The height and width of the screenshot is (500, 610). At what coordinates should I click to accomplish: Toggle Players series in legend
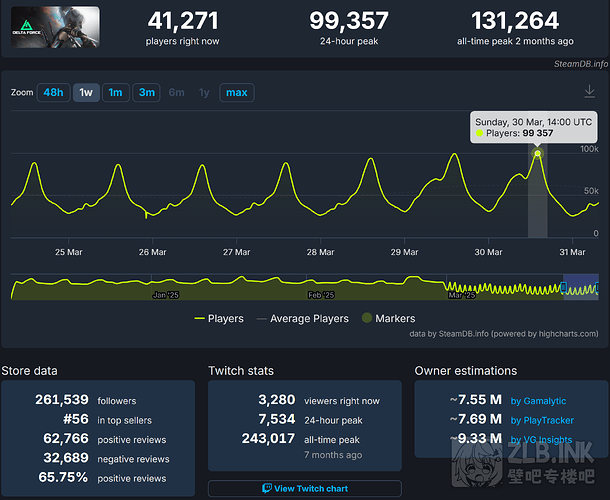[x=219, y=319]
